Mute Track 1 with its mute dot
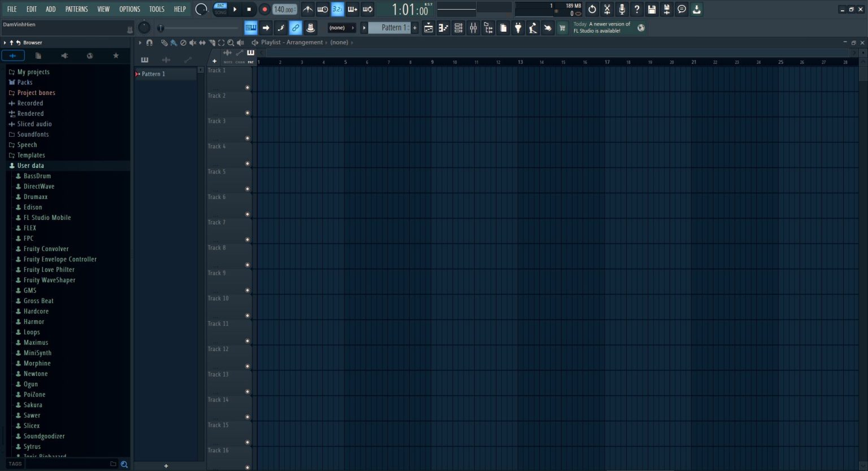868x471 pixels. click(248, 88)
